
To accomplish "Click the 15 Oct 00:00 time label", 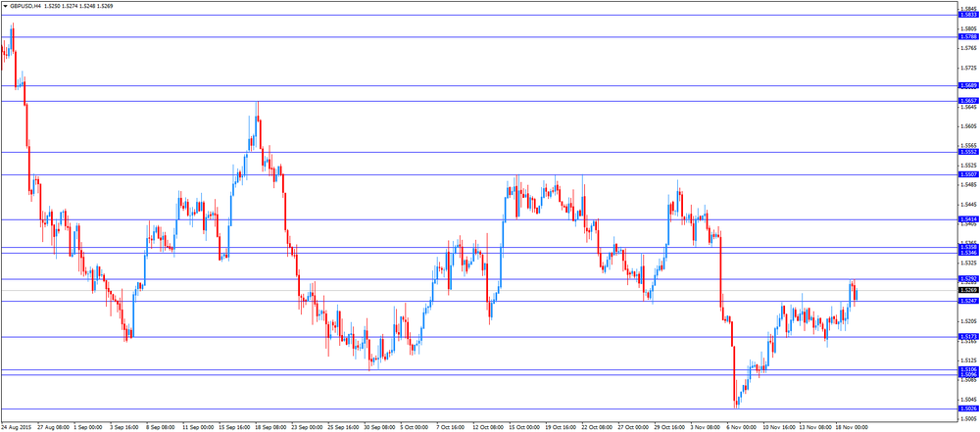I will (525, 428).
